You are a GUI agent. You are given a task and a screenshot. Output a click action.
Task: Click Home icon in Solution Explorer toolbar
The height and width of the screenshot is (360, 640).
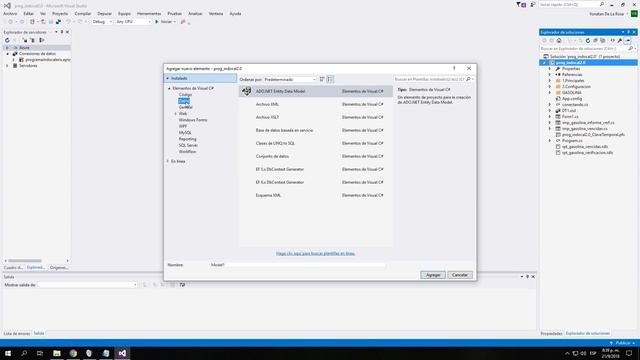pyautogui.click(x=559, y=40)
